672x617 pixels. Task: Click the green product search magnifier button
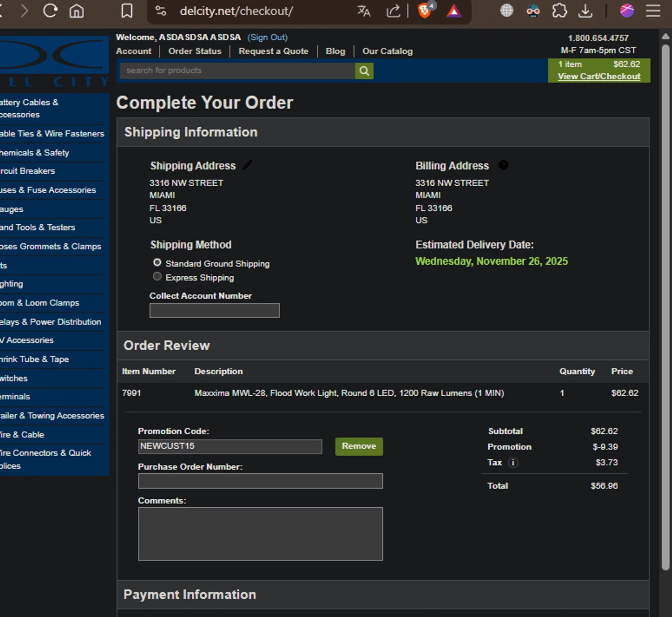coord(364,71)
